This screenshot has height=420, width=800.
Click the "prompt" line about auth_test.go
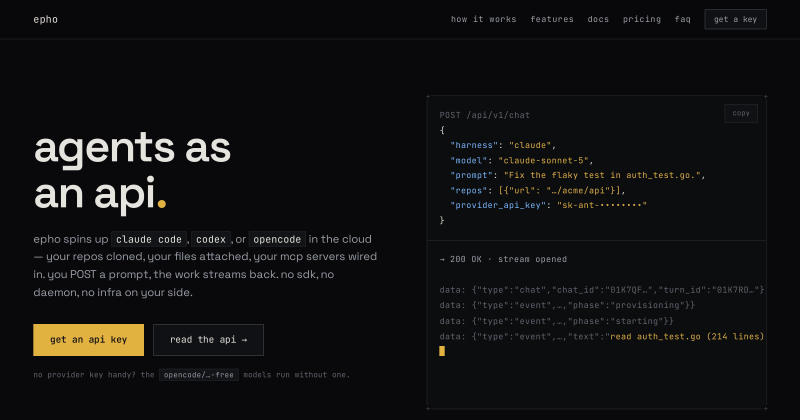pyautogui.click(x=577, y=175)
